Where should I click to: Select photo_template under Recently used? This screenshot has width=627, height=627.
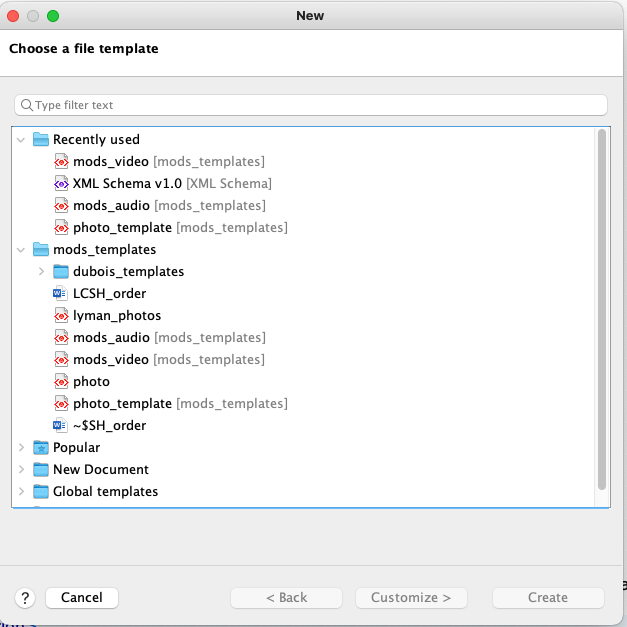click(122, 228)
